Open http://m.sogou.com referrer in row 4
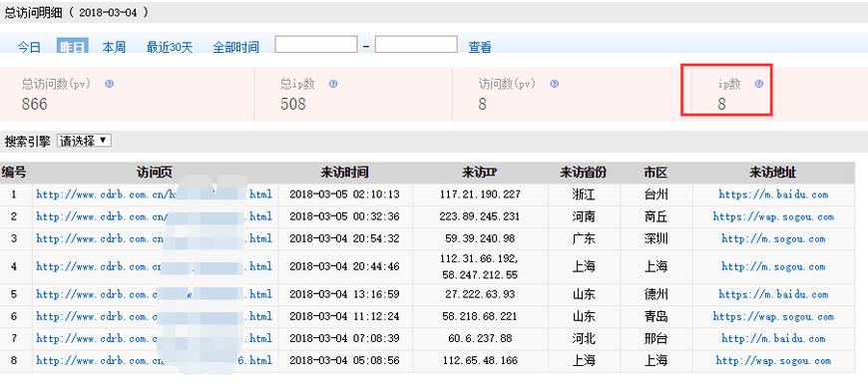The width and height of the screenshot is (868, 391). 773,266
